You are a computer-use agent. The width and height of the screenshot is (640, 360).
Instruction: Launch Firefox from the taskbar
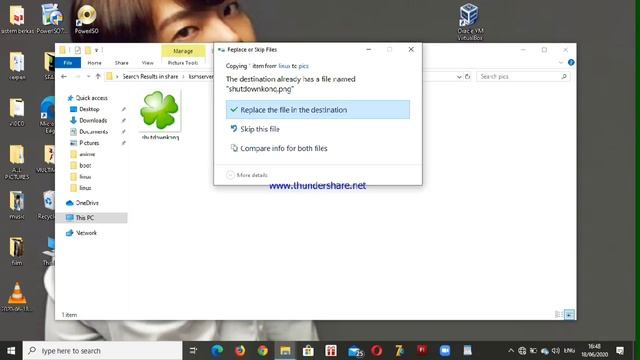[240, 351]
